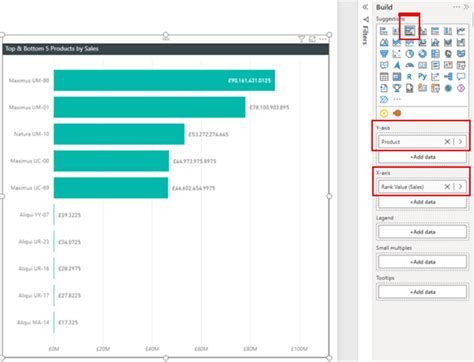Add data to the Legend well
This screenshot has width=474, height=362.
click(x=422, y=232)
